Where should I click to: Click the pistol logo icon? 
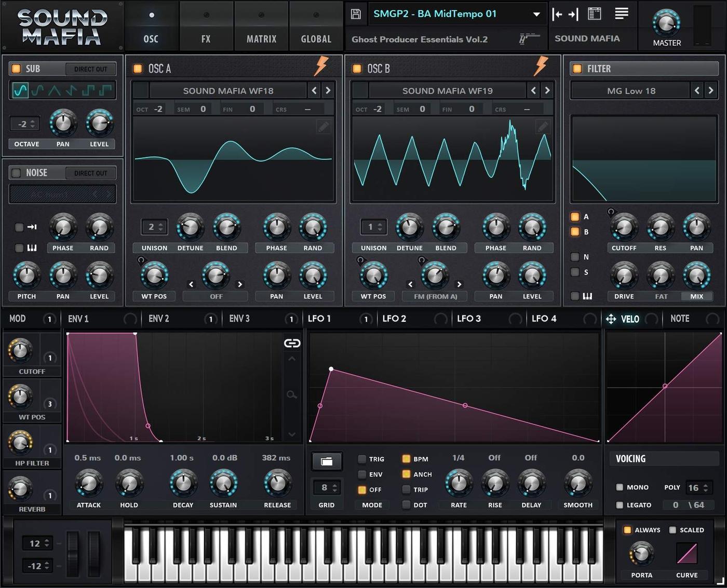coord(529,38)
